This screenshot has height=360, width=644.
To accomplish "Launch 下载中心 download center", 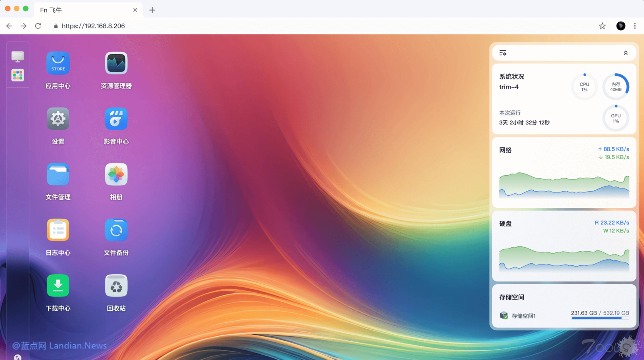I will [58, 286].
